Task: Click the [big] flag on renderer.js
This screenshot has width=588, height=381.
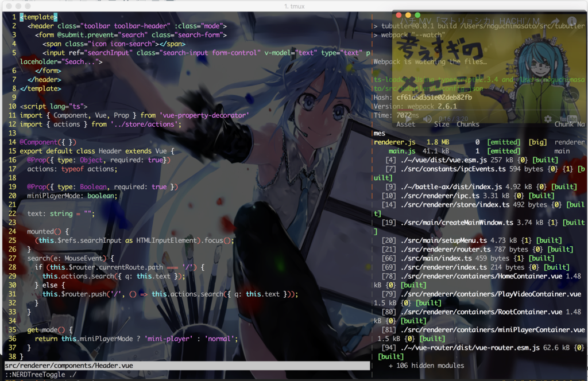Action: (537, 142)
